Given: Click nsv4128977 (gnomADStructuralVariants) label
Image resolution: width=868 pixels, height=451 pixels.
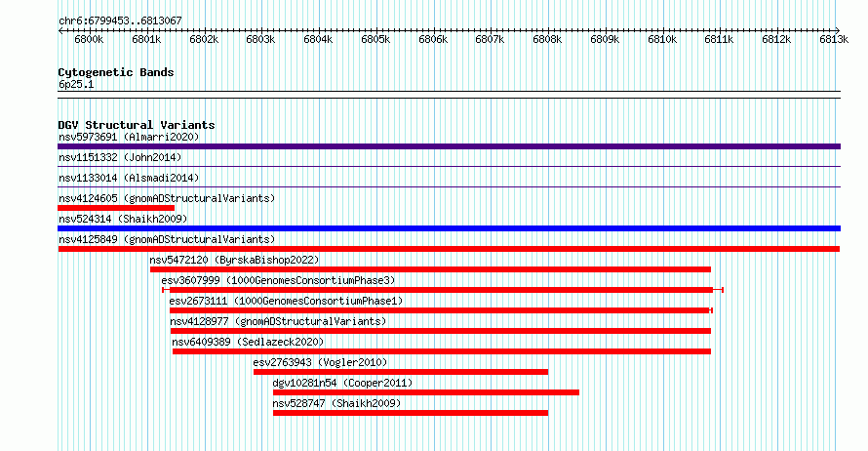Looking at the screenshot, I should pyautogui.click(x=278, y=321).
